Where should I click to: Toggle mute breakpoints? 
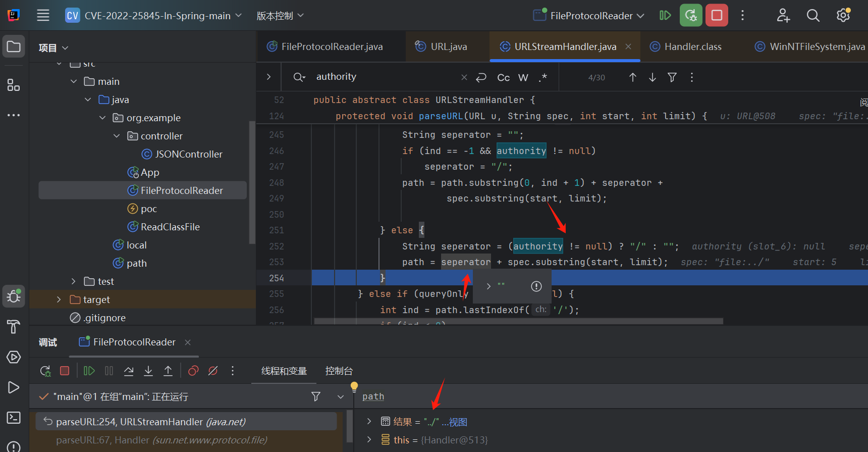coord(213,371)
